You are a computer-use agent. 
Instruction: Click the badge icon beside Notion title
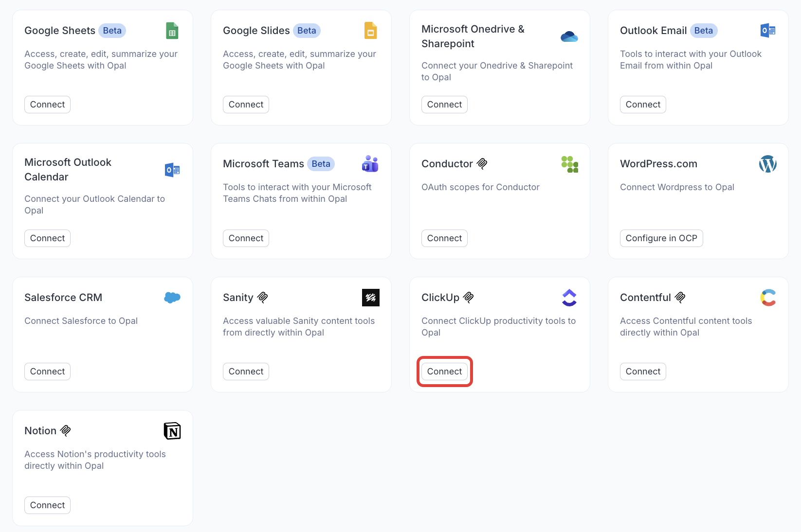pyautogui.click(x=65, y=431)
